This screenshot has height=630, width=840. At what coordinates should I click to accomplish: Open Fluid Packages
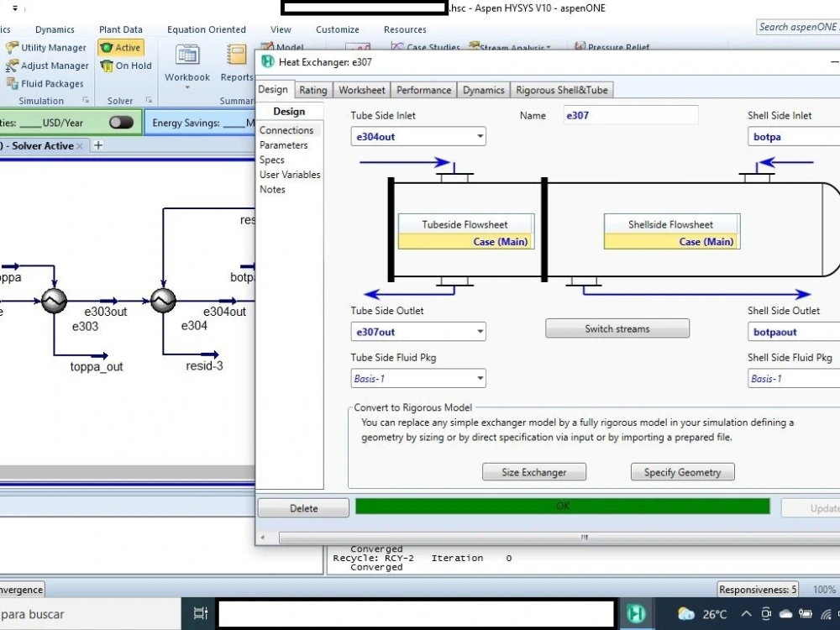(52, 83)
